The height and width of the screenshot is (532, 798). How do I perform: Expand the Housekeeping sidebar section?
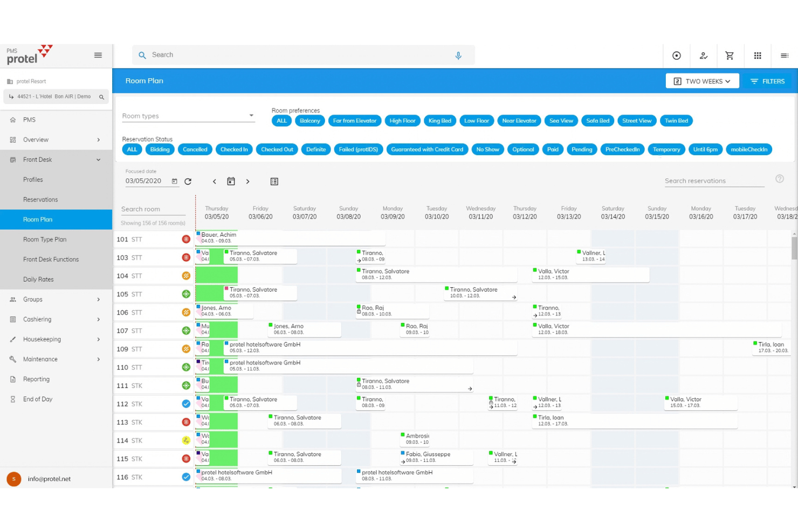click(56, 340)
